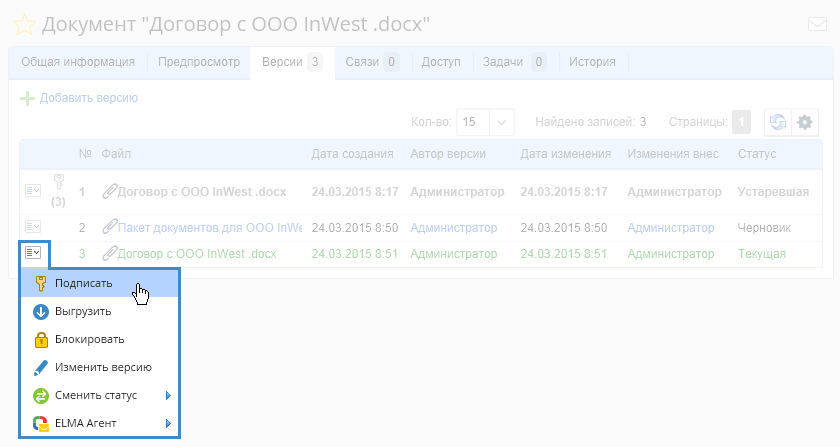Click the signature key icon in row 1
This screenshot has height=447, width=840.
pos(58,182)
